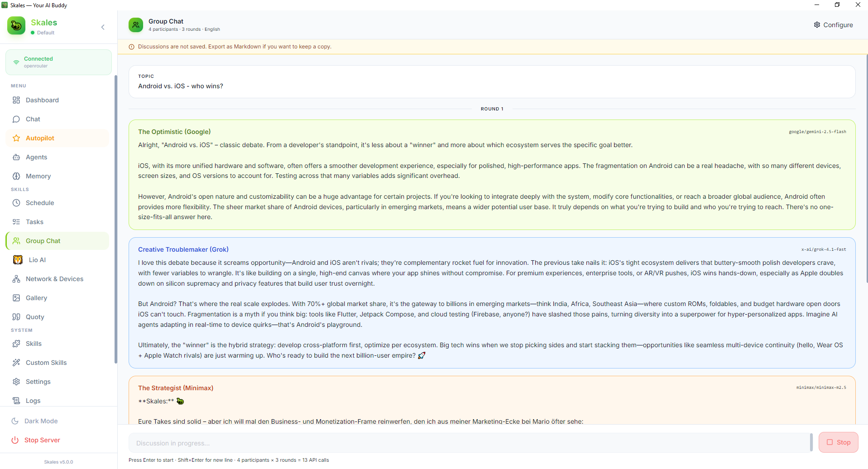868x469 pixels.
Task: Click the main chat vertical scrollbar
Action: [866, 168]
